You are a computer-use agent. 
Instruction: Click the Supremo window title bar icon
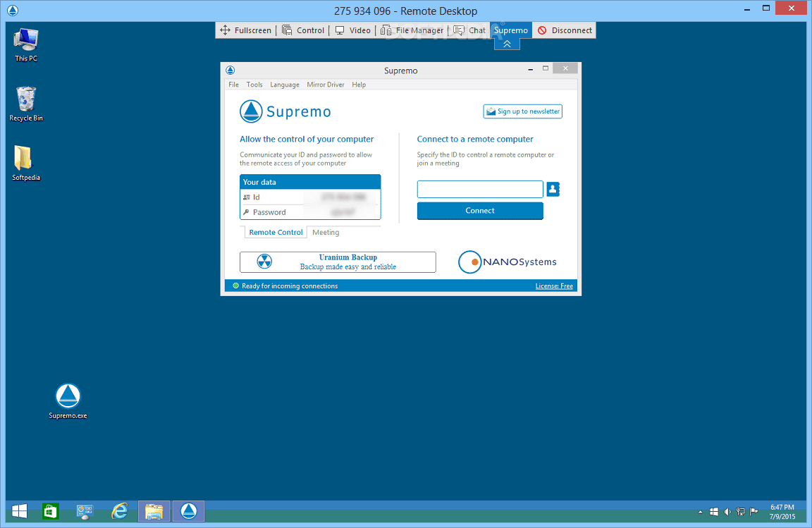pyautogui.click(x=230, y=70)
